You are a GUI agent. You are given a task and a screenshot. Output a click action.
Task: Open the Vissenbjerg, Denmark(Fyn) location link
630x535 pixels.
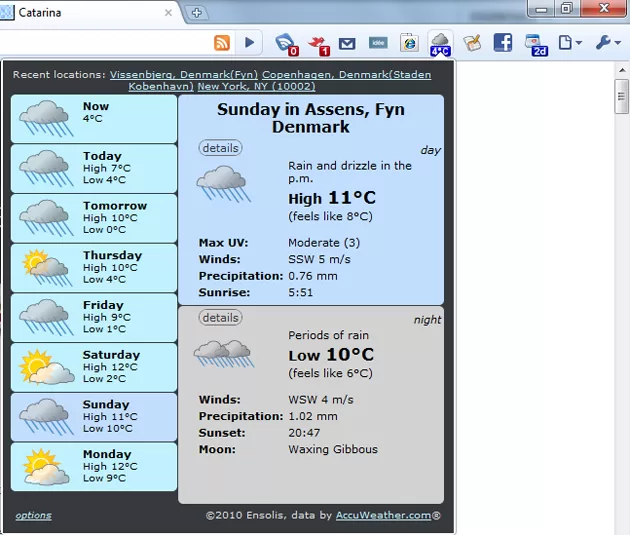pos(184,74)
